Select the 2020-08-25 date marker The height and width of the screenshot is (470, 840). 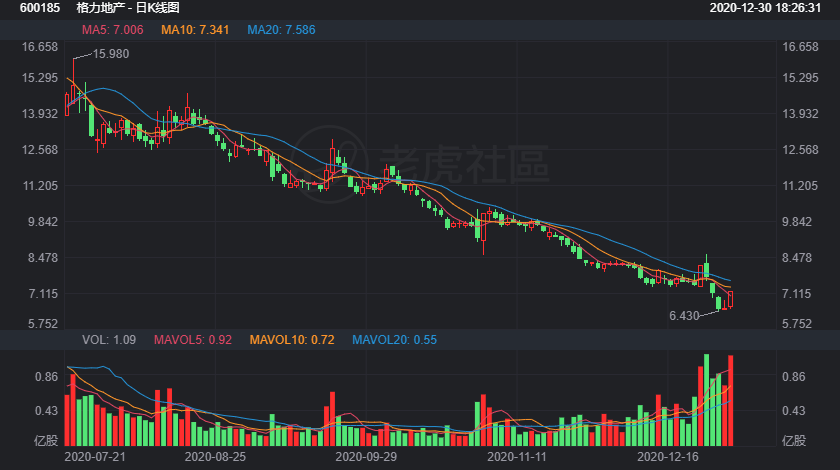click(216, 456)
